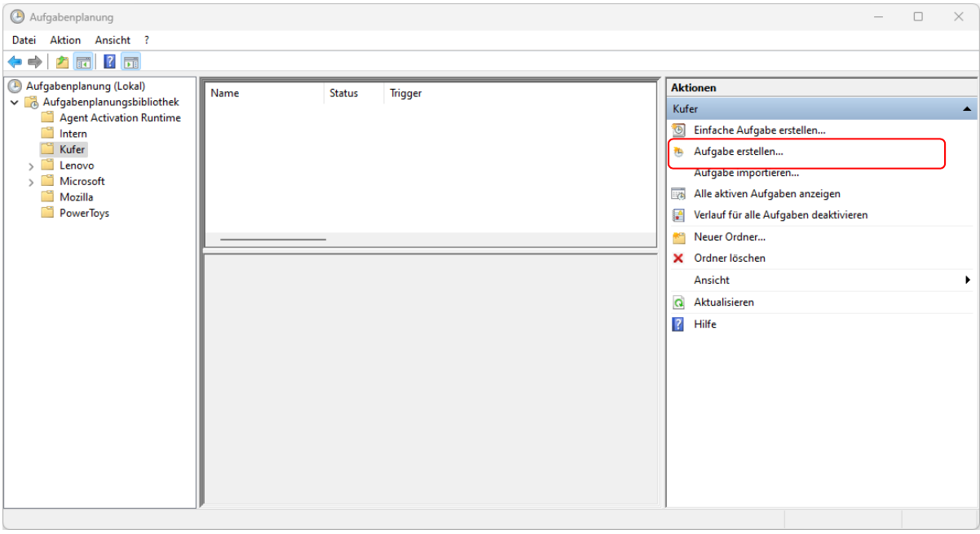Sort the task list by the Name column
This screenshot has height=534, width=980.
click(264, 93)
